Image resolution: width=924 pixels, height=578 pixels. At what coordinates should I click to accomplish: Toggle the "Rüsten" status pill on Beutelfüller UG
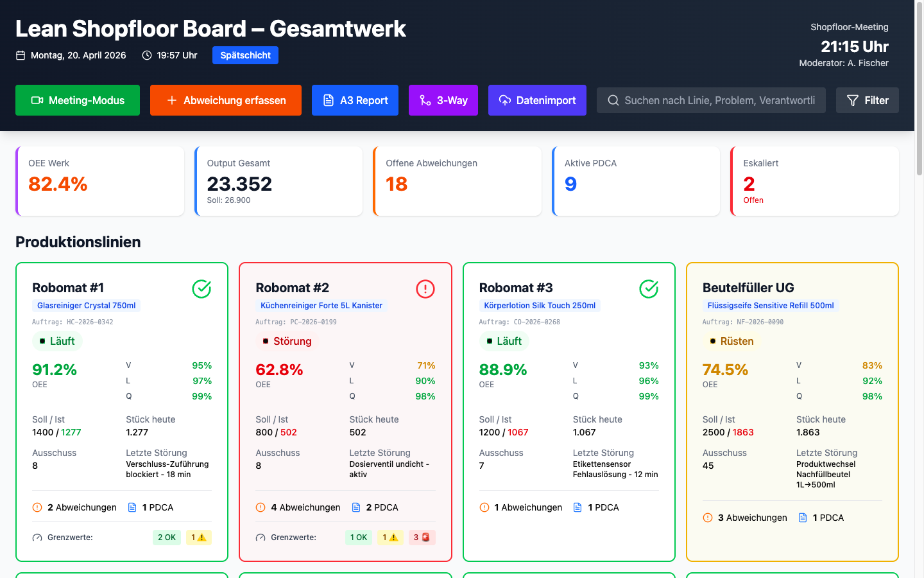click(x=732, y=341)
